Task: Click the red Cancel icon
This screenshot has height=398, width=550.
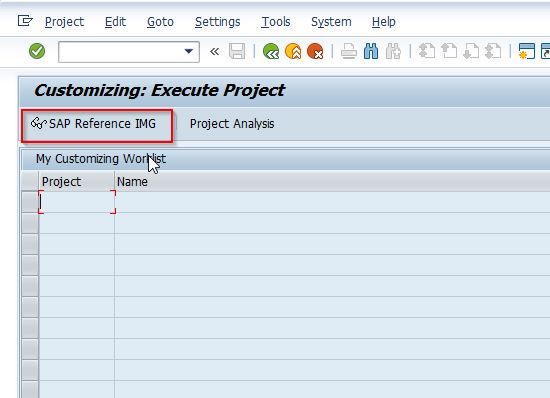Action: click(x=315, y=51)
